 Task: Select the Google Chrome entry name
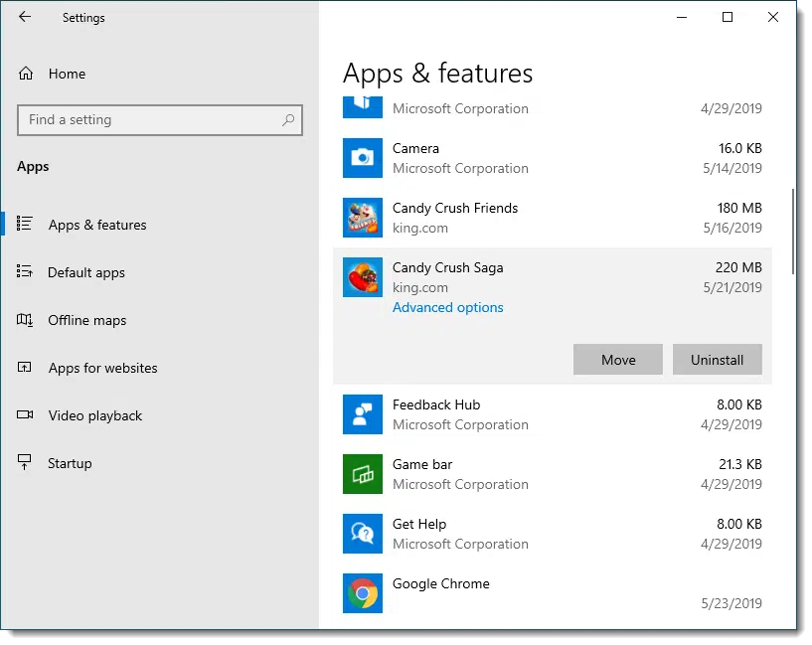point(440,583)
